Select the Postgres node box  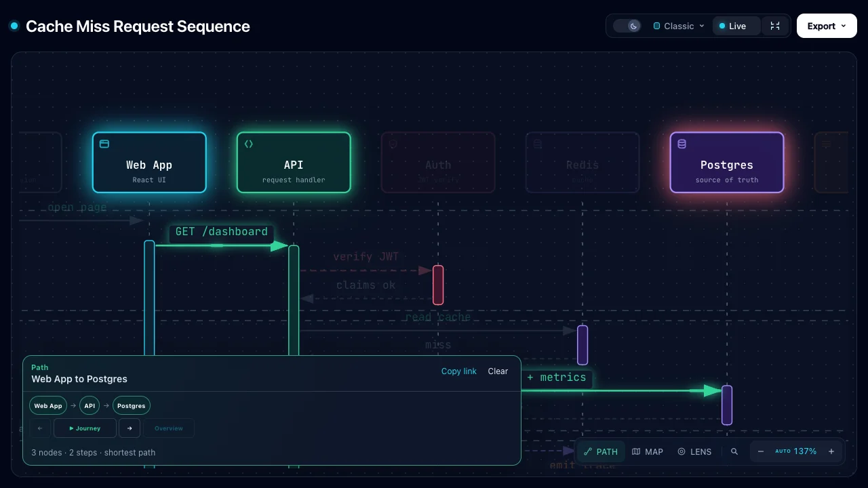tap(727, 163)
